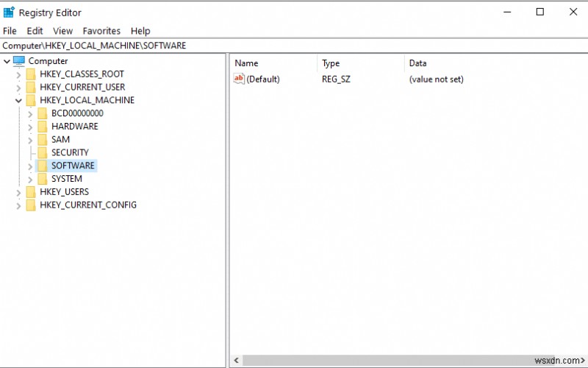Select HKEY_CURRENT_USER label in tree
The width and height of the screenshot is (588, 368).
click(x=82, y=87)
